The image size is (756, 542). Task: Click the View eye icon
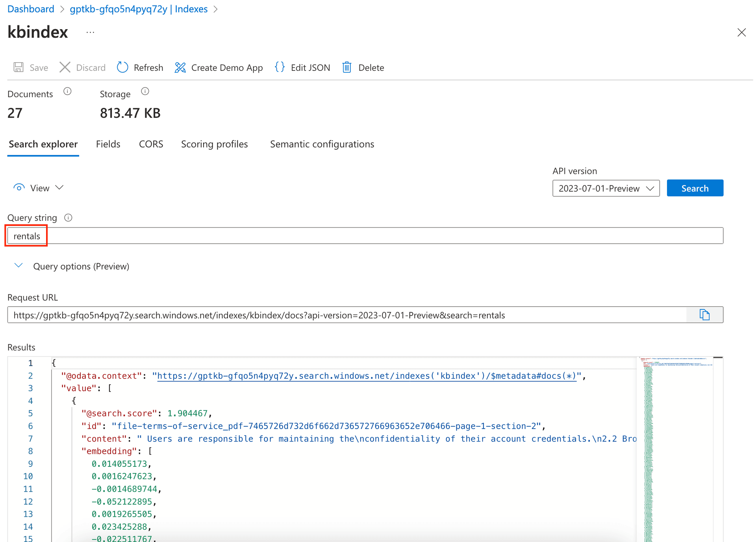pos(19,188)
